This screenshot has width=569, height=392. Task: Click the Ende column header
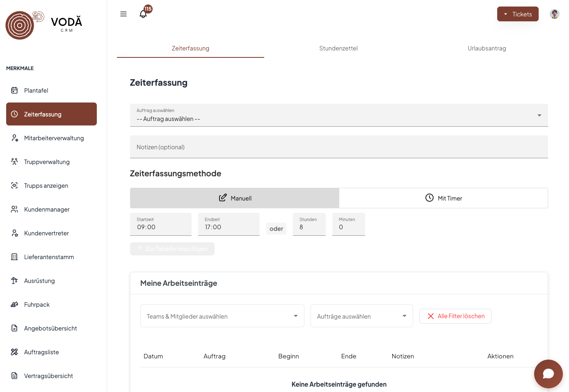click(x=349, y=356)
